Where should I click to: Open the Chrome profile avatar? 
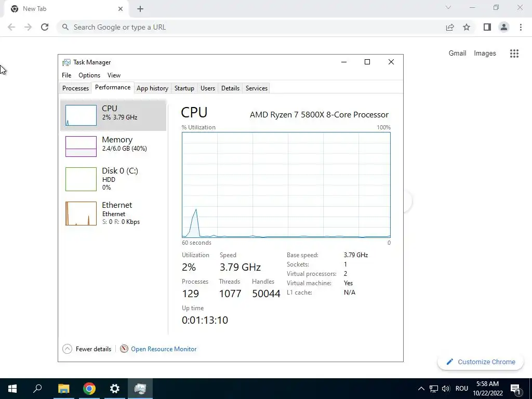pyautogui.click(x=504, y=27)
